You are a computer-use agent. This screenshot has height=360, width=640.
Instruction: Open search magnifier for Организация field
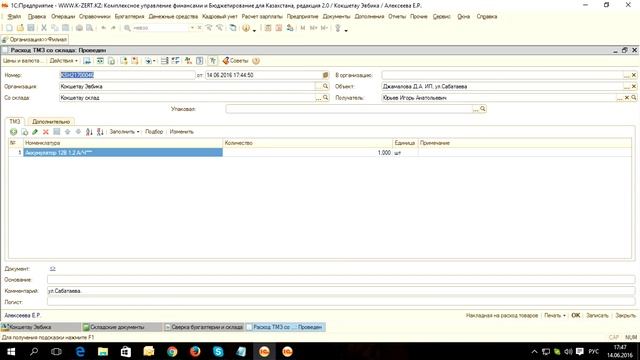325,87
